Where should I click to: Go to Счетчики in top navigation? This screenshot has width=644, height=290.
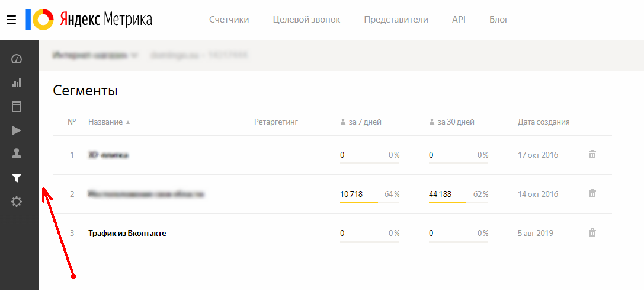tap(229, 20)
